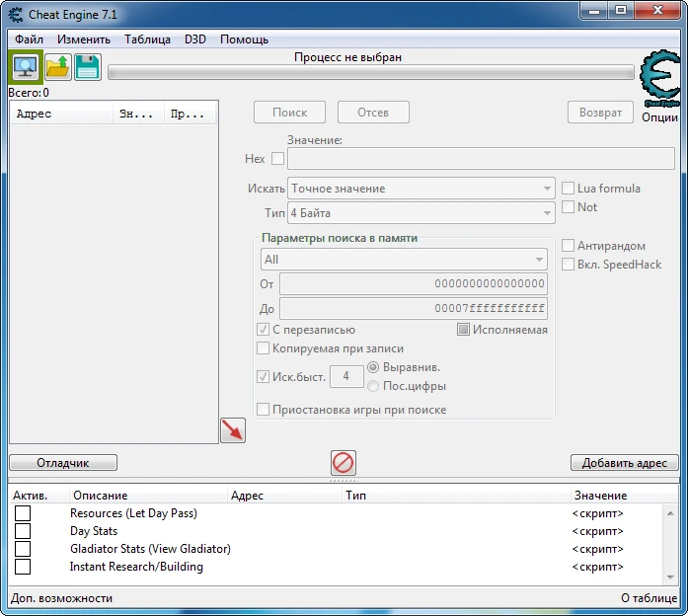Click the fast scan alignment value field
This screenshot has width=688, height=616.
coord(346,376)
